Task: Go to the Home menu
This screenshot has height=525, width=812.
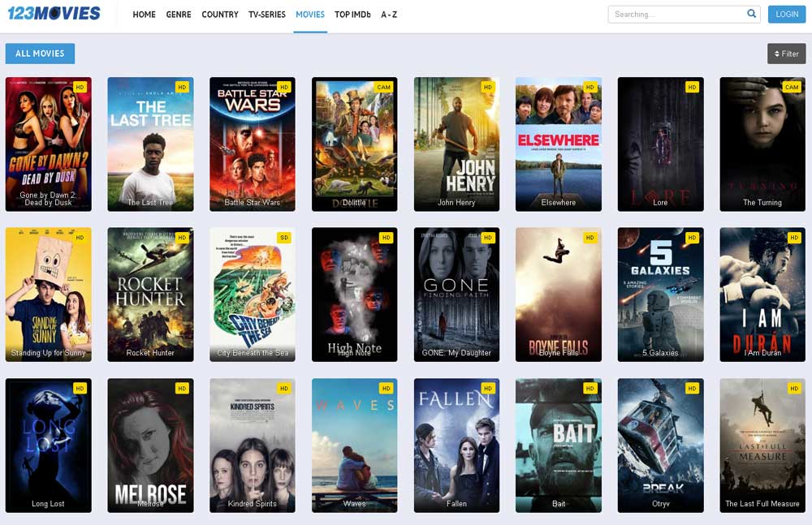Action: coord(144,15)
